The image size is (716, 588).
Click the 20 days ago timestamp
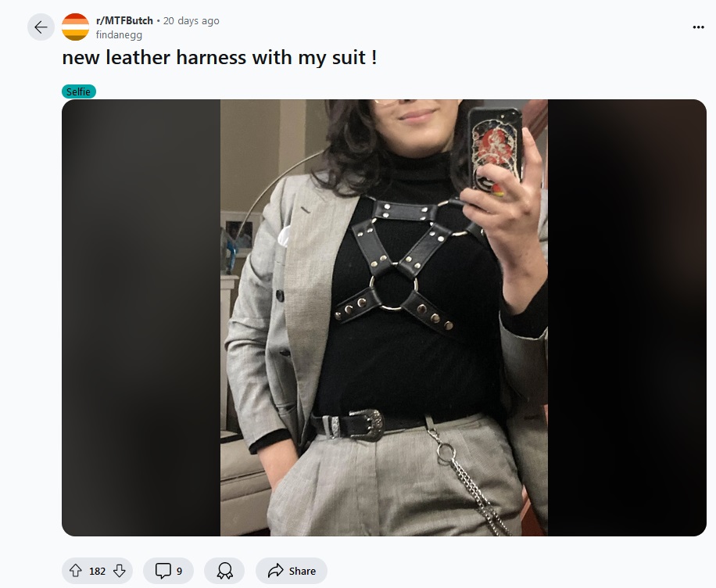[191, 21]
